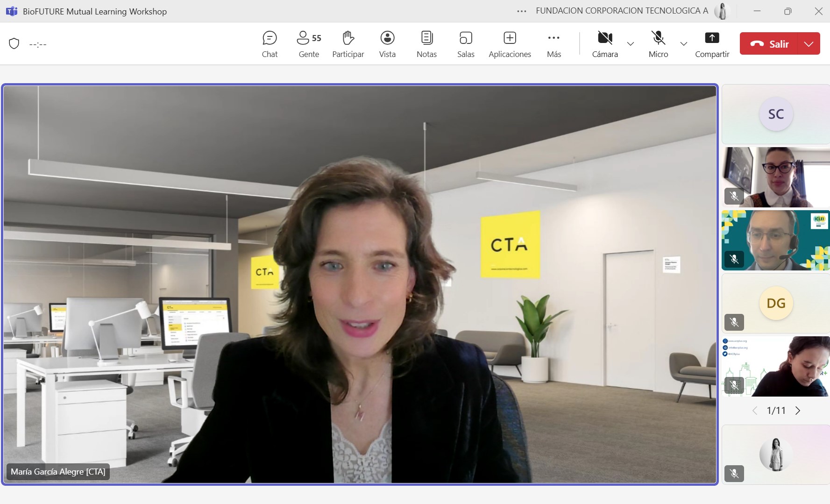Click the María García Alegre [CTA] name label
The height and width of the screenshot is (504, 830).
tap(58, 472)
